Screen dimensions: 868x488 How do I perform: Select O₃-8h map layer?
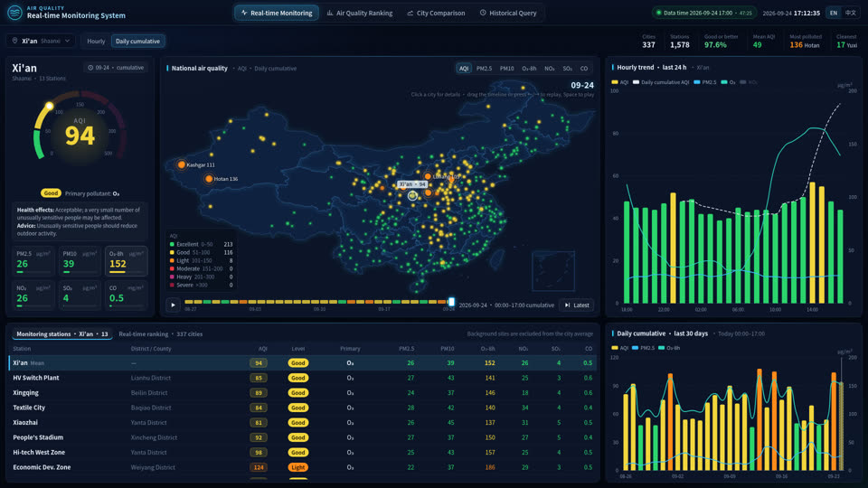click(529, 69)
